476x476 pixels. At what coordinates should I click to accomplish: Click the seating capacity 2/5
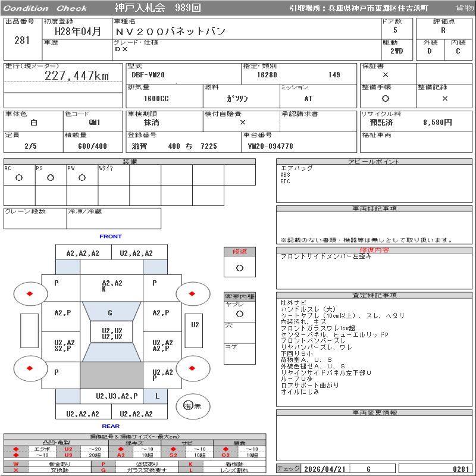tap(31, 146)
